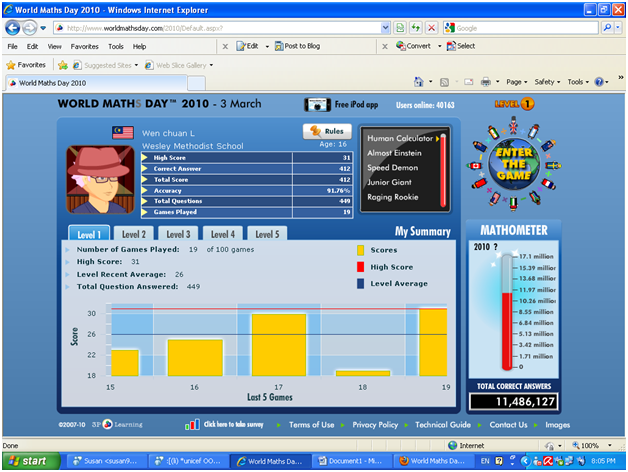Open Suggested Sites dropdown
Screen dimensions: 628x472
pos(106,65)
